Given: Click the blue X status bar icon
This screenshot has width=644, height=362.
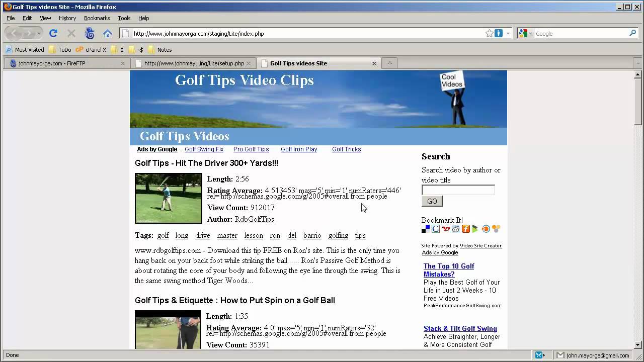Looking at the screenshot, I should [540, 355].
